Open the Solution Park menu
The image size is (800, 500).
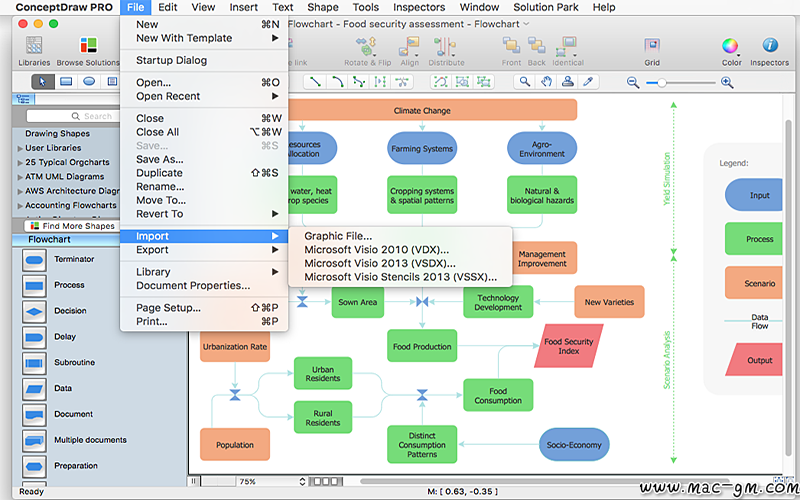(x=545, y=7)
